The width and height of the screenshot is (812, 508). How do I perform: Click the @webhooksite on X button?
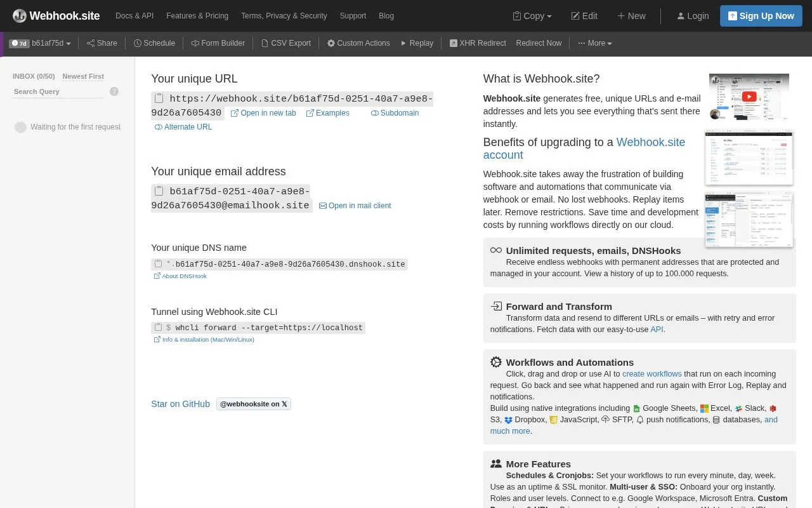point(254,404)
